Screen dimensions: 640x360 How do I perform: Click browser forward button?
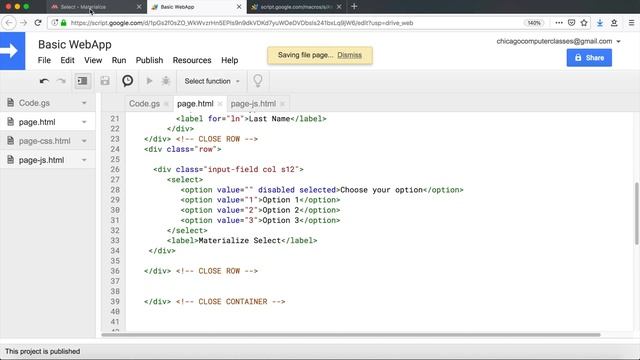coord(23,23)
